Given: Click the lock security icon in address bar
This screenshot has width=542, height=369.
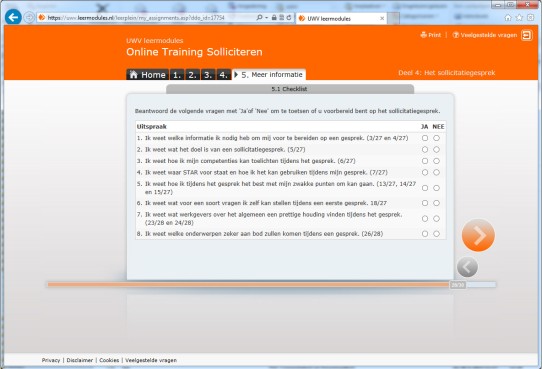Looking at the screenshot, I should click(x=274, y=17).
